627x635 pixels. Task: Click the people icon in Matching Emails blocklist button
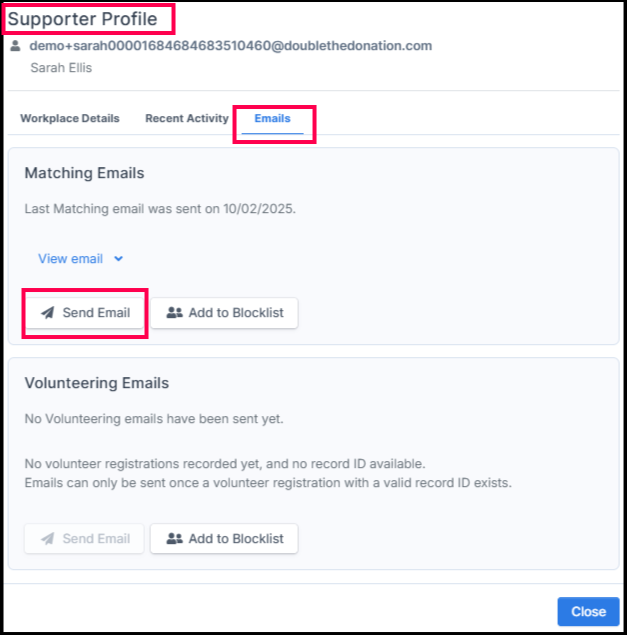[x=174, y=313]
